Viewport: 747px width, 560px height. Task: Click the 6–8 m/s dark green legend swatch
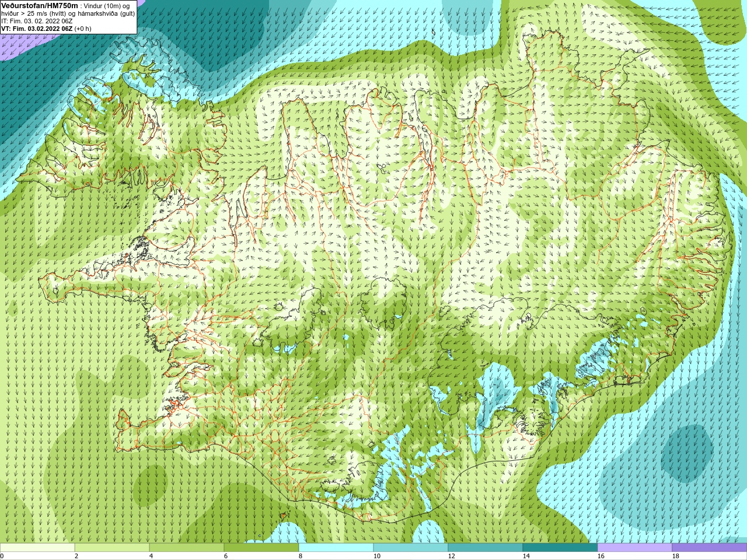coord(261,548)
